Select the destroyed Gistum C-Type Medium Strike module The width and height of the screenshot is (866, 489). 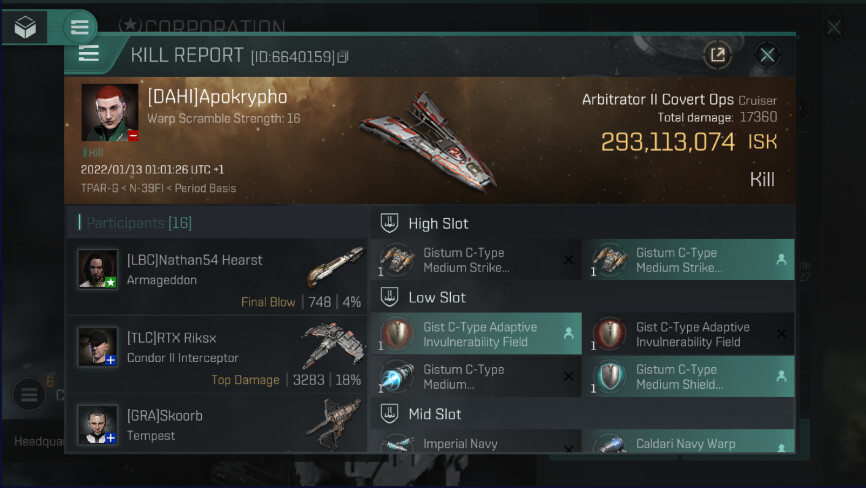(x=476, y=260)
